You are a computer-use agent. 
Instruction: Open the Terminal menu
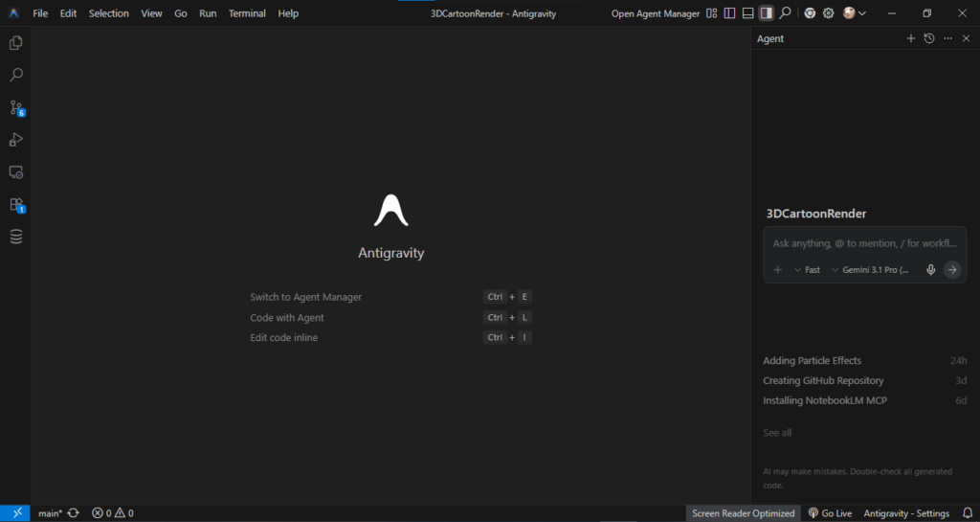247,13
